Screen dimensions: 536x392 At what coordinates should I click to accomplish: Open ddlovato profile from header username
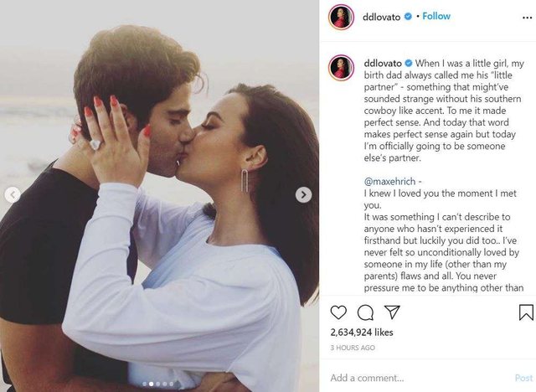(381, 17)
